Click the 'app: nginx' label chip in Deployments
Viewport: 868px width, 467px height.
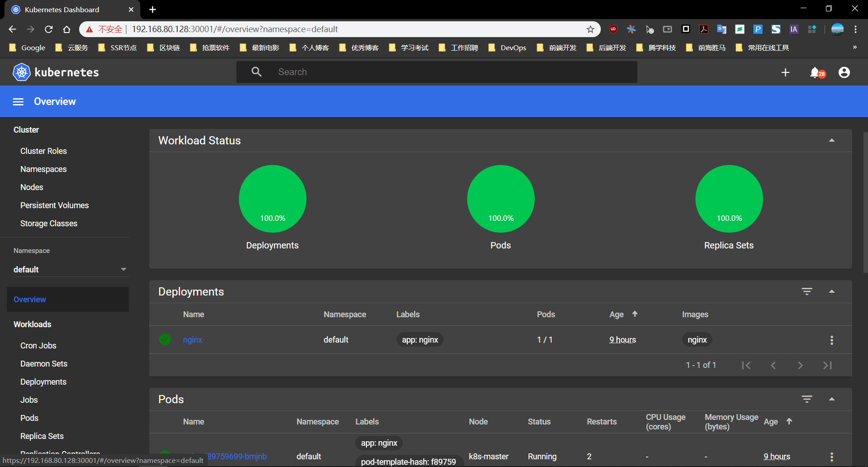(x=420, y=340)
